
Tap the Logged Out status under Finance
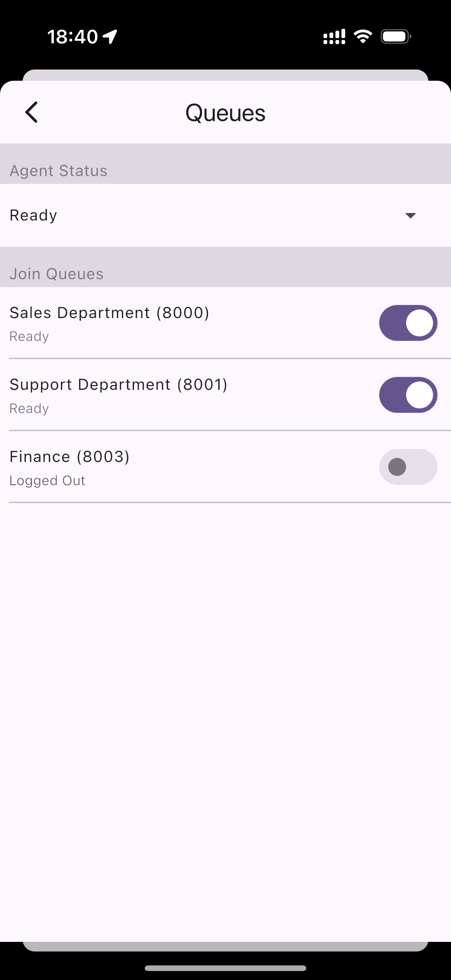[47, 481]
